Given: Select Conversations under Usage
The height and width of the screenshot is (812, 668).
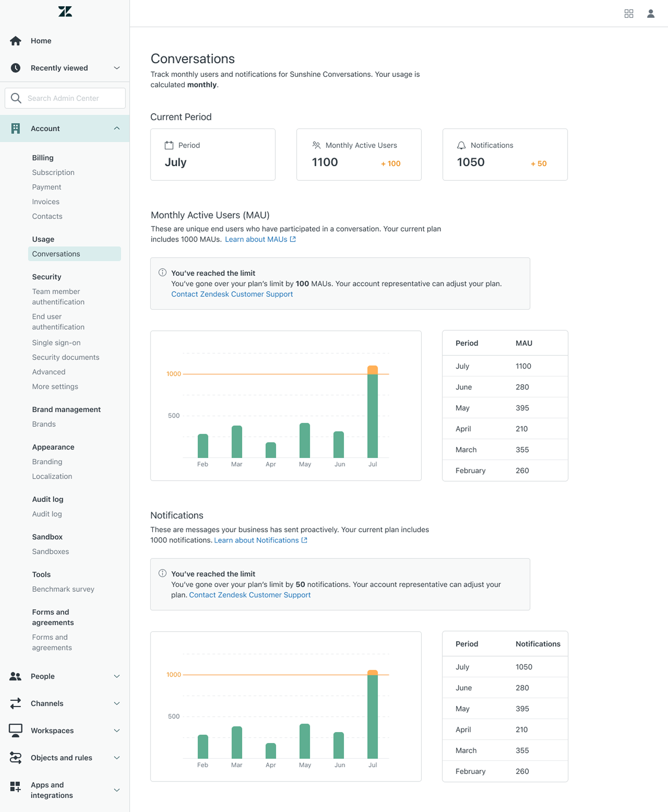Looking at the screenshot, I should point(56,254).
